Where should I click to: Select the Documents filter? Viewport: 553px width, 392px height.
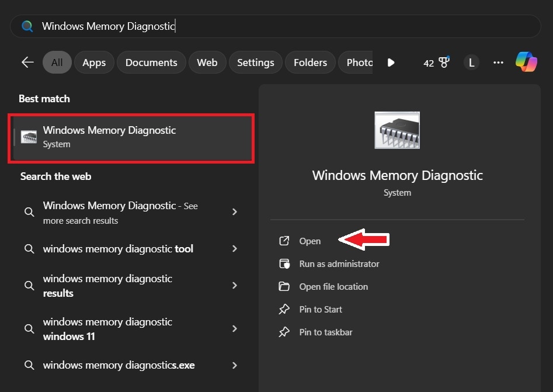tap(151, 62)
